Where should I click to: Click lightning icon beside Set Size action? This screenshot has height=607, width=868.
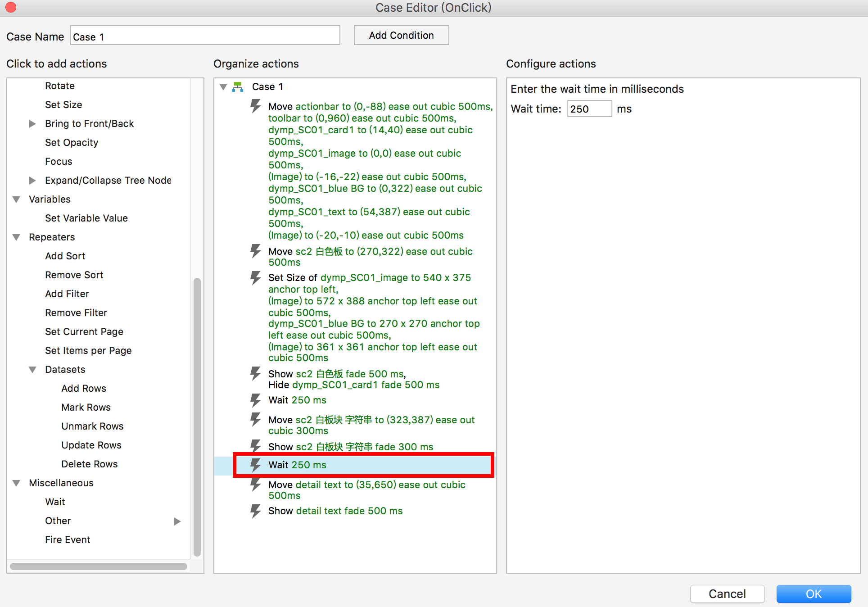tap(256, 277)
